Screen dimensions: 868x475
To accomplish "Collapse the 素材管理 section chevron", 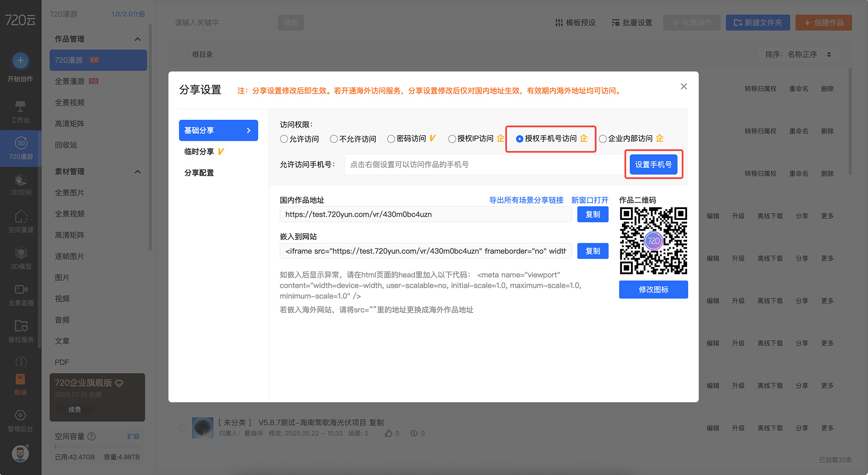I will click(138, 172).
